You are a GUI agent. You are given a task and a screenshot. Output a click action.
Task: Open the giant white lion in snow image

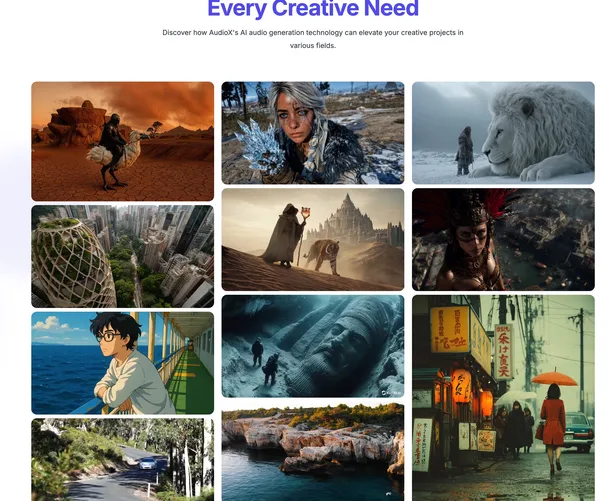503,133
